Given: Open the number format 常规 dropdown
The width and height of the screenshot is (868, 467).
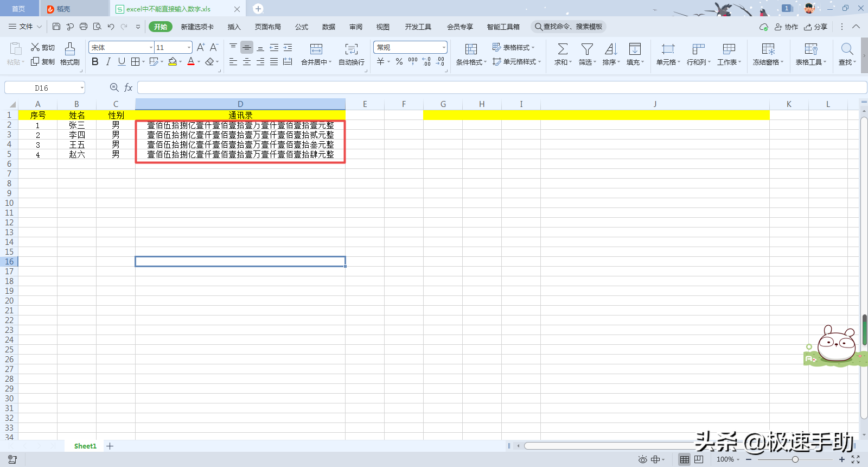Looking at the screenshot, I should pyautogui.click(x=444, y=48).
